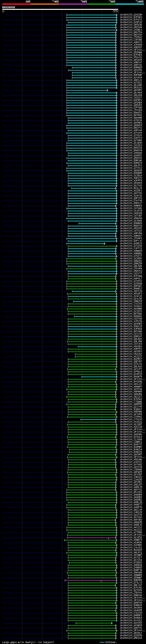Select hit UniRef100_B6DQ61
146x644 pixels.
[131, 316]
